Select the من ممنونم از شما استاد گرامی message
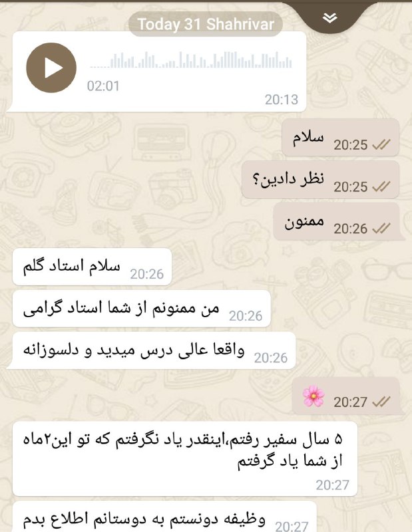Image resolution: width=412 pixels, height=532 pixels. coord(142,309)
